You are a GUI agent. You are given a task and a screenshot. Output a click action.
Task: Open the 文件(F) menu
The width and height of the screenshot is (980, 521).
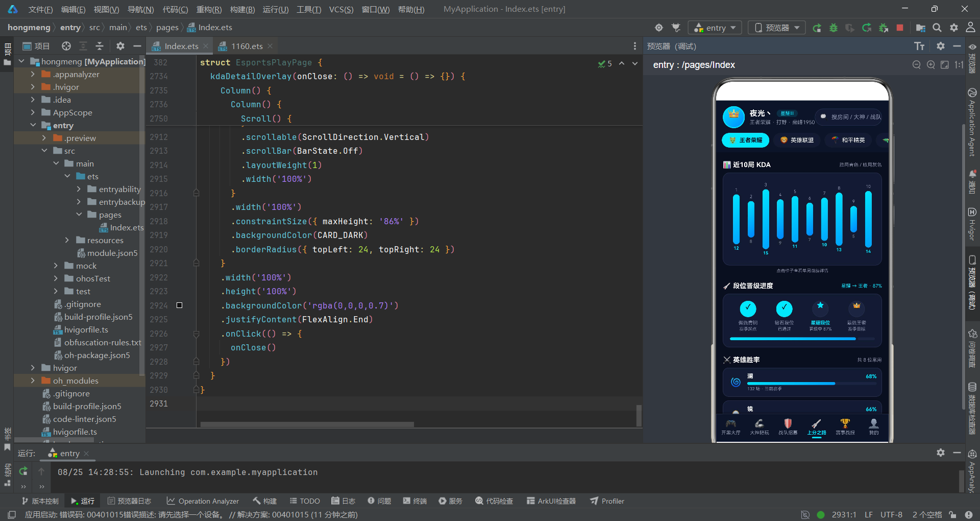40,9
